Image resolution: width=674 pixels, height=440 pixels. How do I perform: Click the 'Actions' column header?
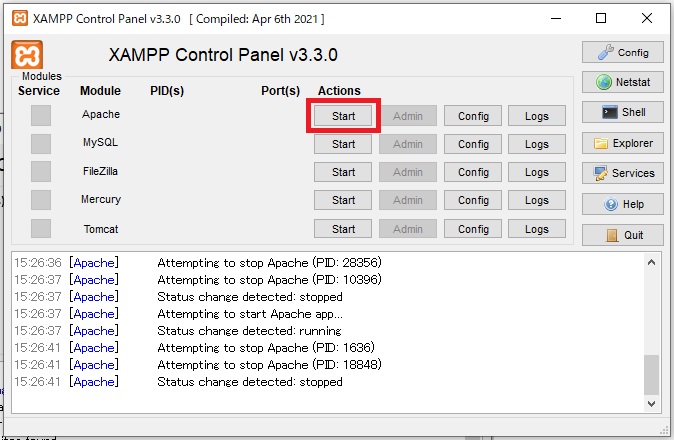click(339, 91)
